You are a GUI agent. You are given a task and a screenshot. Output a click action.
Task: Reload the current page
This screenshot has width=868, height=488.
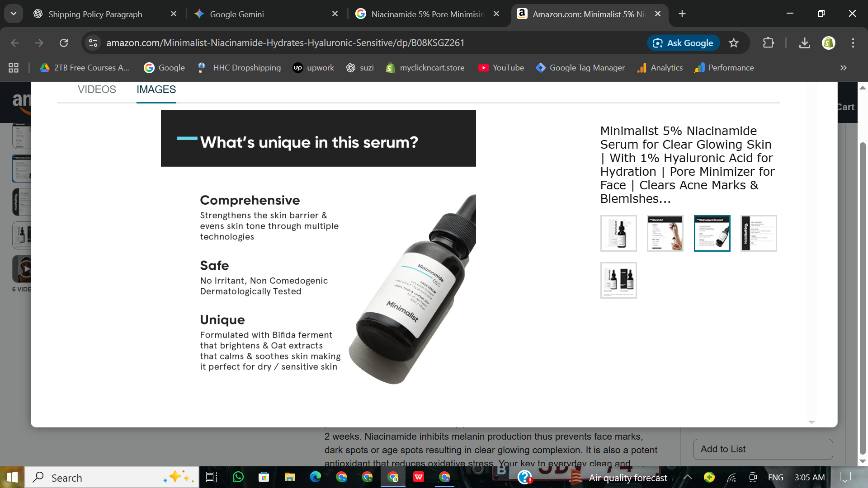[x=63, y=43]
